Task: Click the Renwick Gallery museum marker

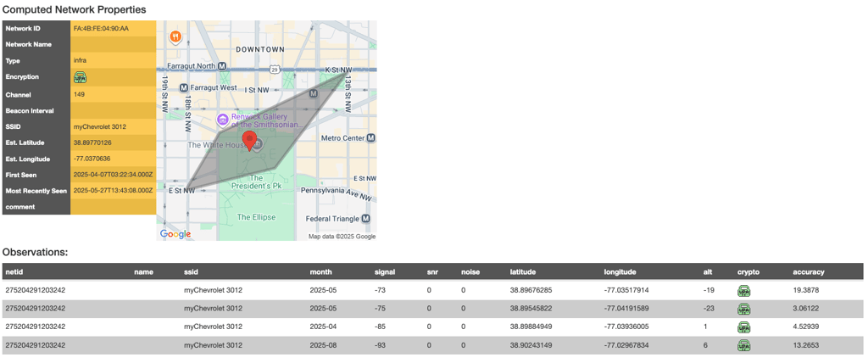Action: coord(222,119)
